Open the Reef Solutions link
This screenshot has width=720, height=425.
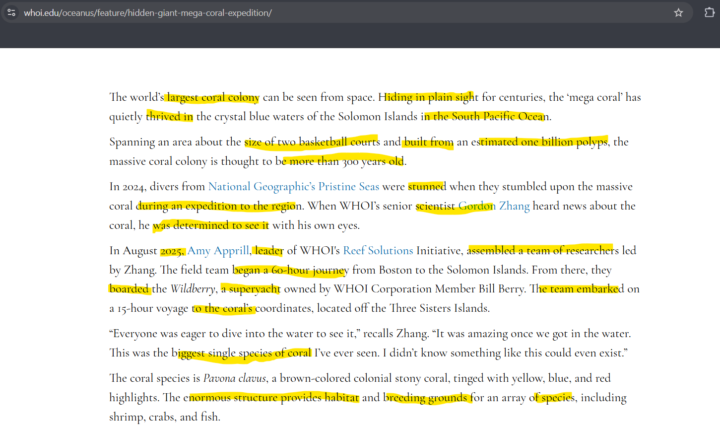pos(378,251)
